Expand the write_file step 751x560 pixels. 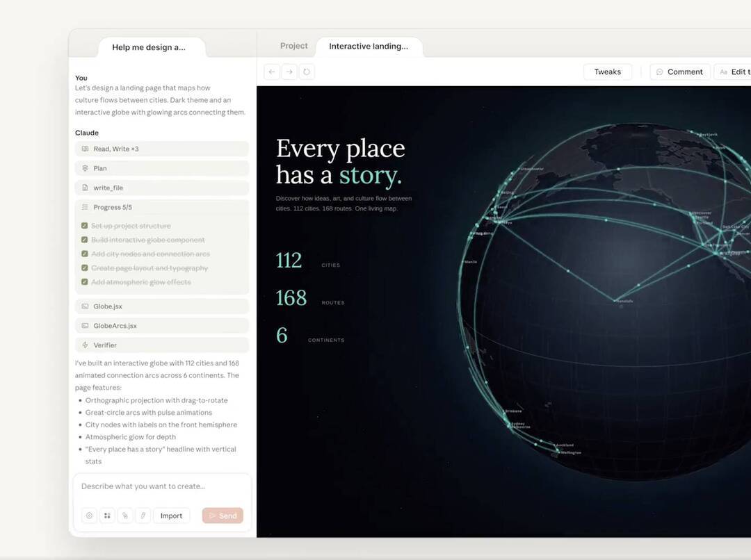[162, 188]
